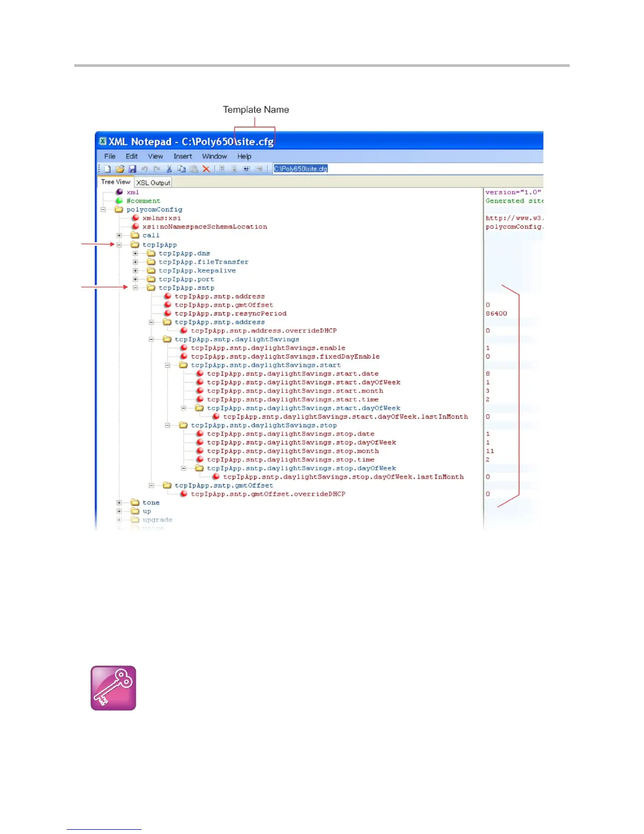Click the Paste toolbar icon
Viewport: 644px width, 834px height.
[194, 169]
